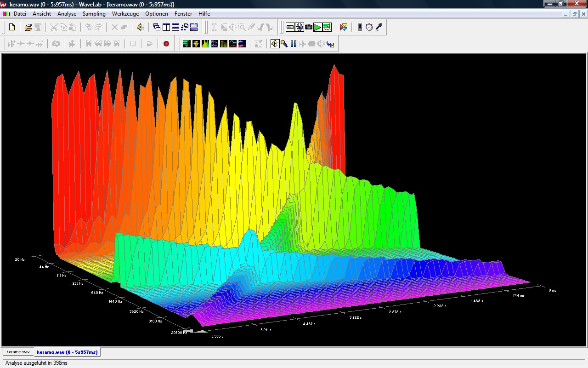This screenshot has height=368, width=588.
Task: Click the camera snapshot icon
Action: click(x=309, y=27)
